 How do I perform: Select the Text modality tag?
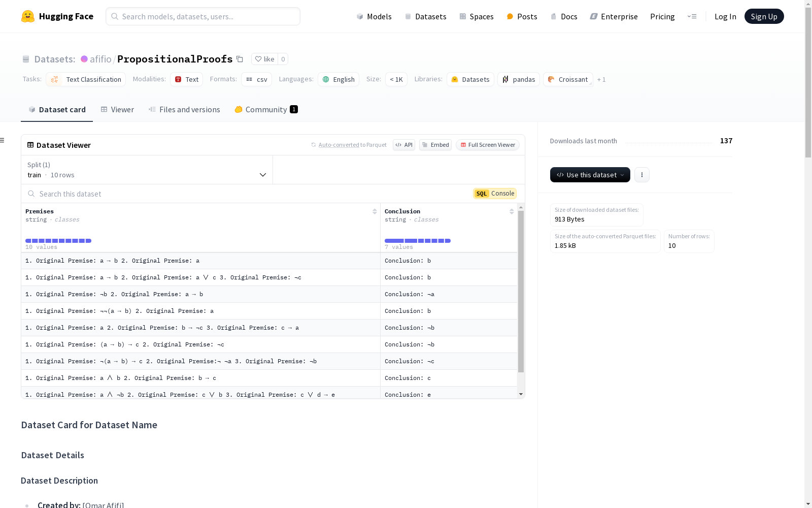[186, 79]
